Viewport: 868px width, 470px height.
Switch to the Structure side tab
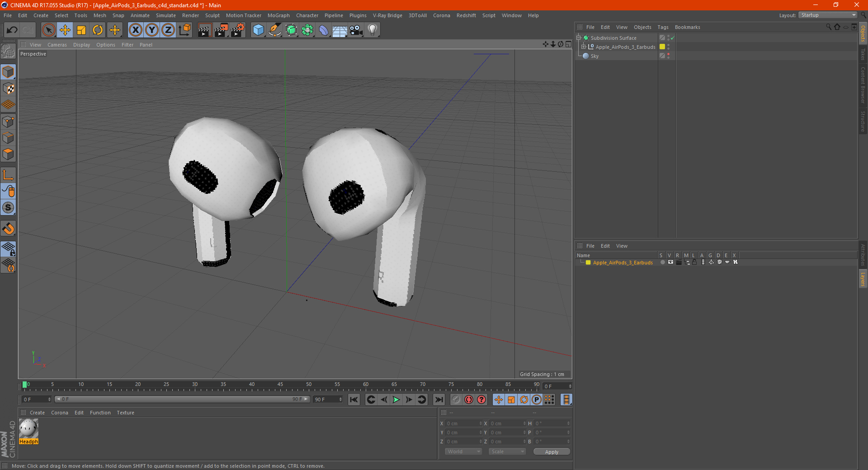(x=863, y=122)
